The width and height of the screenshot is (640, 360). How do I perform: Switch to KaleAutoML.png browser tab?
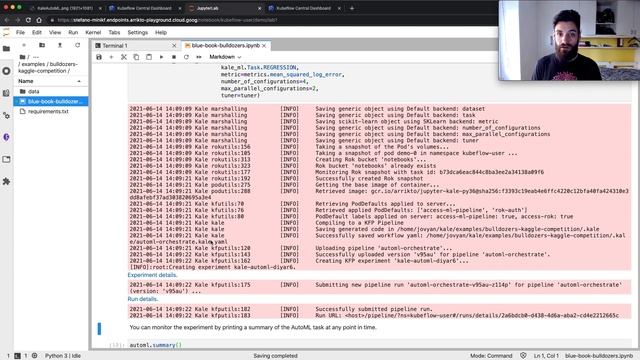[x=64, y=8]
